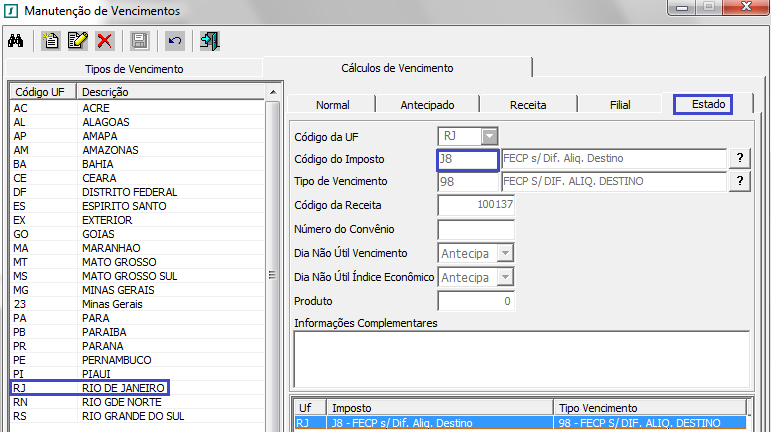Select the PARANA row
771x432 pixels.
tap(137, 346)
